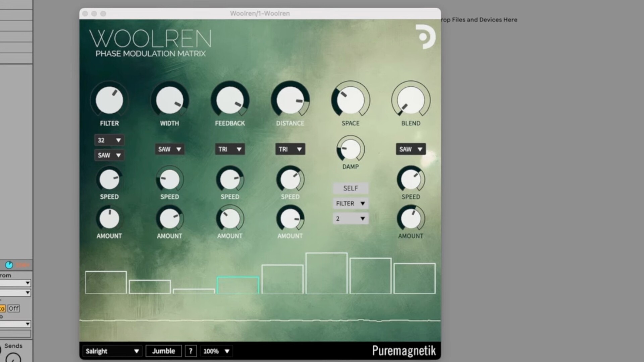Open the FILTER routing dropdown below SELF
The width and height of the screenshot is (644, 362).
351,203
